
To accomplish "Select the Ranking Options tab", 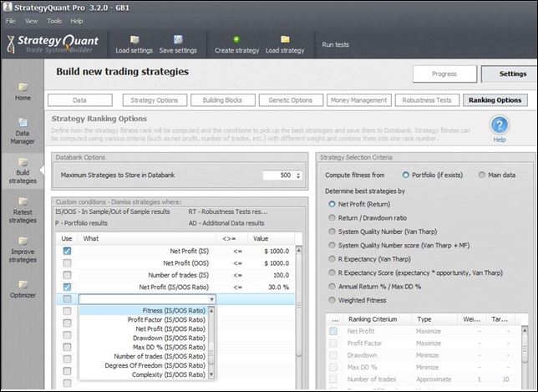I will pyautogui.click(x=495, y=100).
